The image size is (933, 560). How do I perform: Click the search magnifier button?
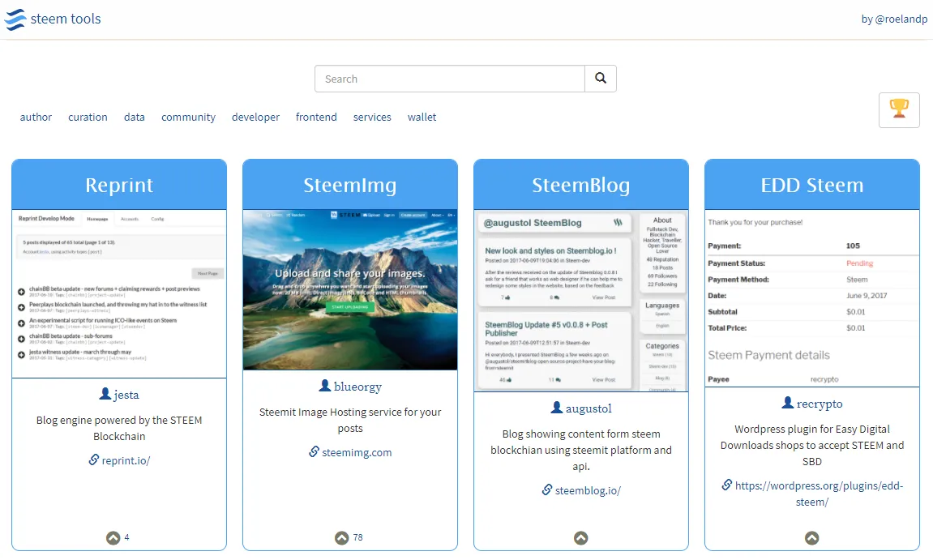coord(601,79)
